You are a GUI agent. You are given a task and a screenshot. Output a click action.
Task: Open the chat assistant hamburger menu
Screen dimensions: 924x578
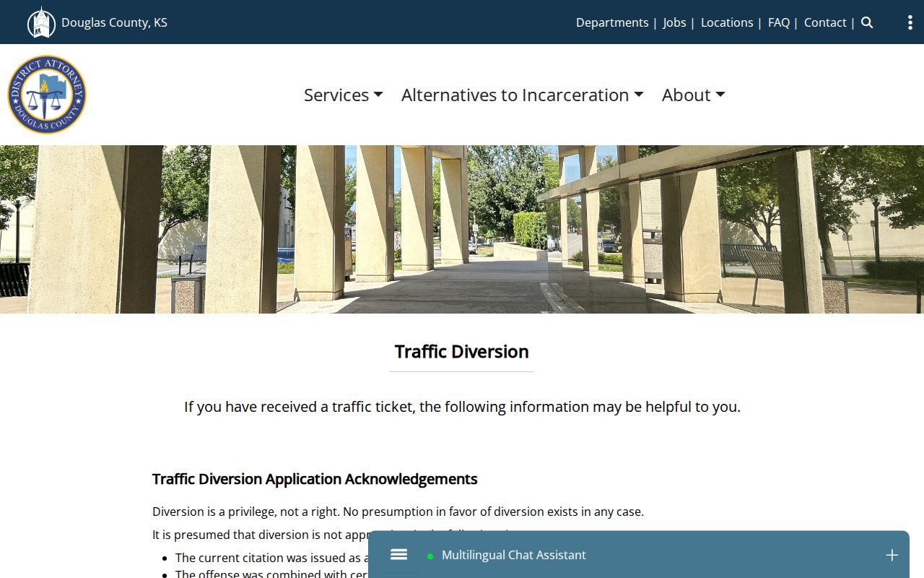(398, 555)
